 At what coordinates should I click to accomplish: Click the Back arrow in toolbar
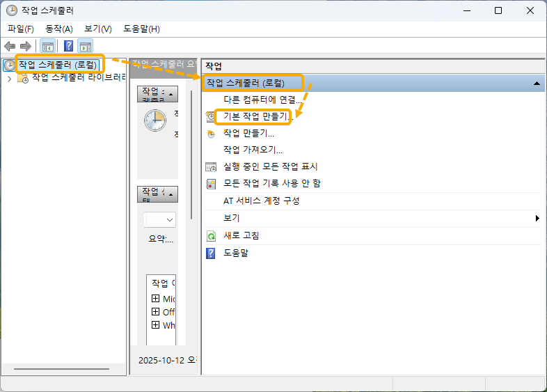(x=10, y=47)
